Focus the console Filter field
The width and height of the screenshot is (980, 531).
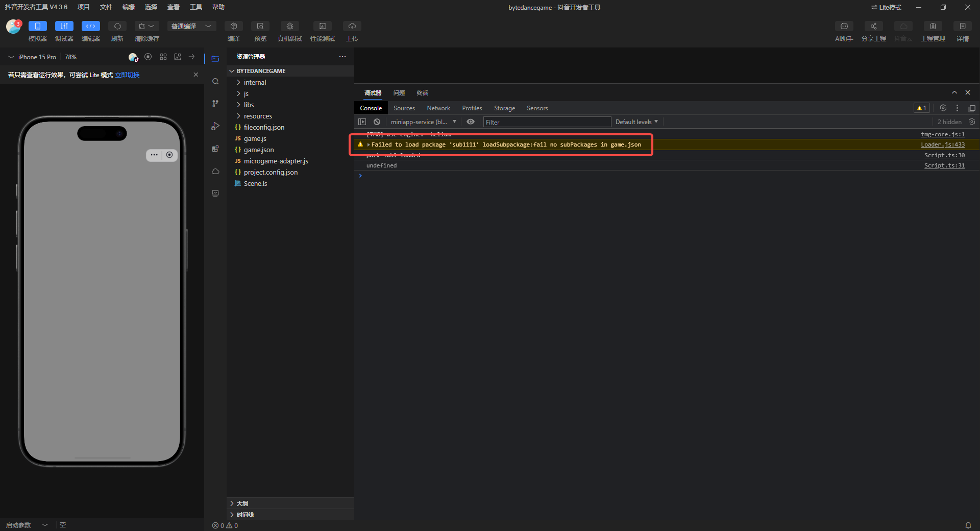click(547, 122)
